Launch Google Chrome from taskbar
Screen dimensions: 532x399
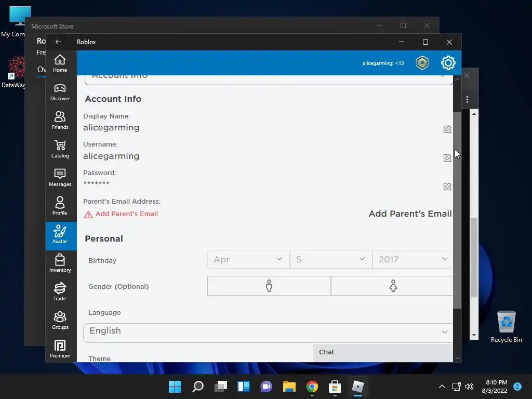(312, 387)
